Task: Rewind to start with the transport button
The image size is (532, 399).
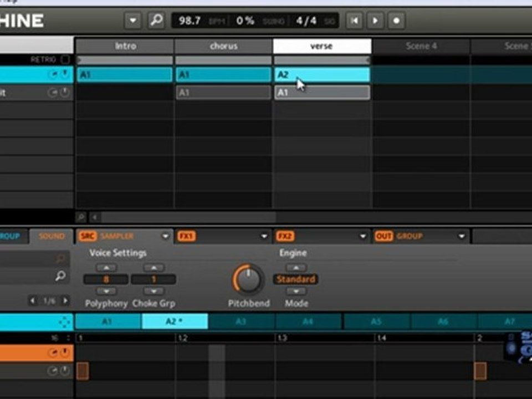Action: click(x=355, y=21)
